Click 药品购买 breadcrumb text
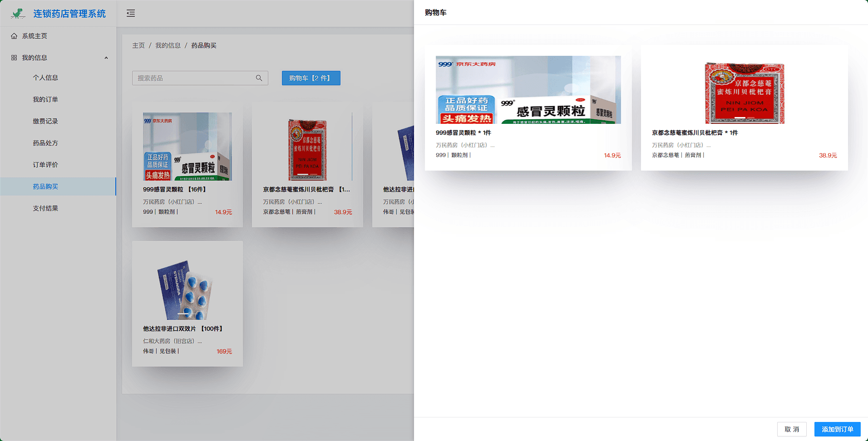Screen dimensions: 868x441 point(204,45)
